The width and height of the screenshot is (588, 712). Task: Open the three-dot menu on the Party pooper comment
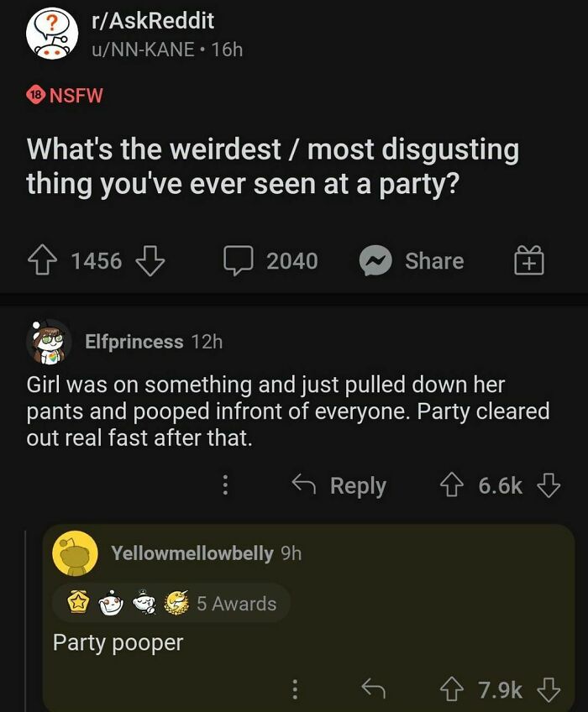(x=295, y=690)
